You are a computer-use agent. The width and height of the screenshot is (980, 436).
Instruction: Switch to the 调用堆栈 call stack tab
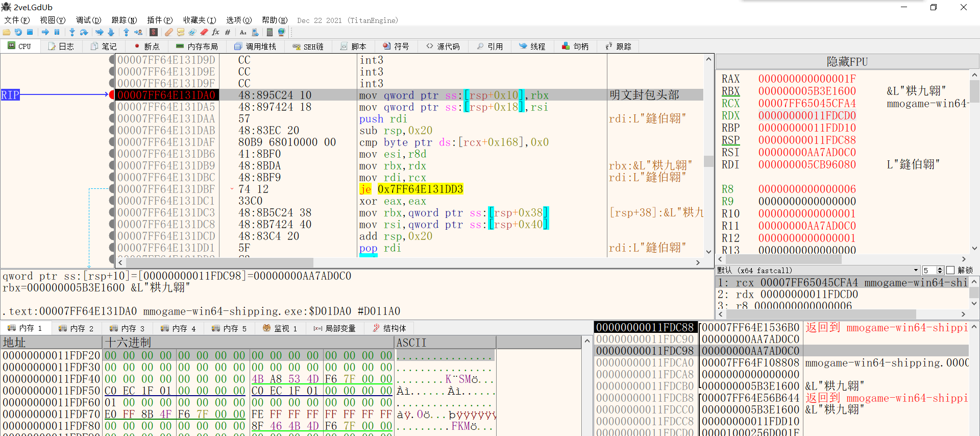click(255, 46)
